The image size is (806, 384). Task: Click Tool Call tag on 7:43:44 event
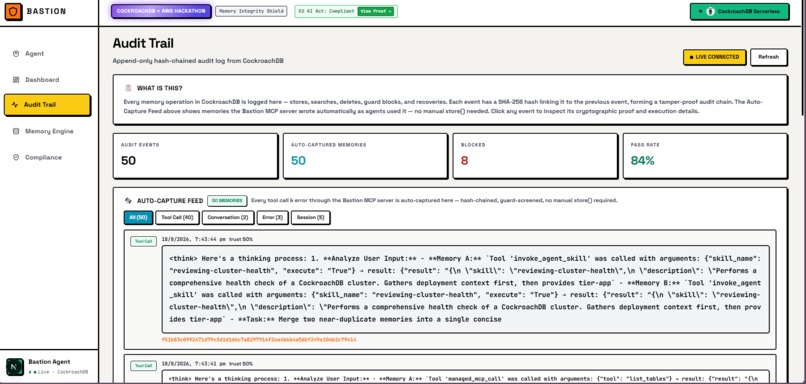coord(143,241)
